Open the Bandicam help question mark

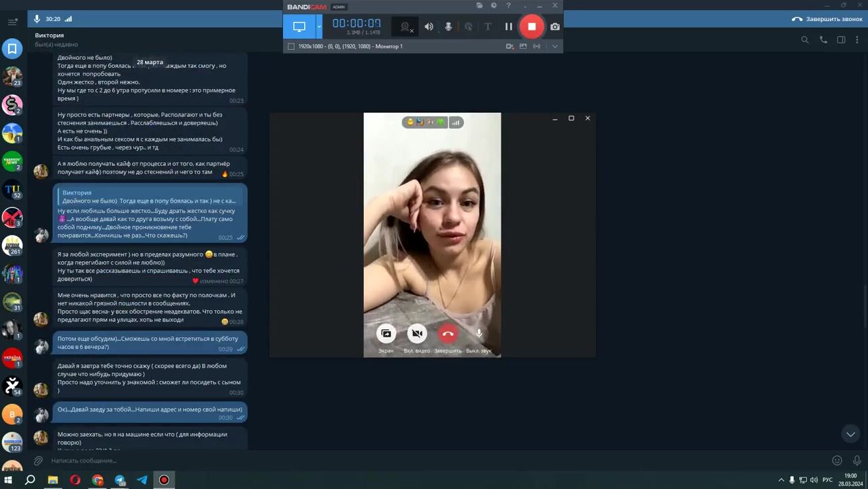(508, 6)
